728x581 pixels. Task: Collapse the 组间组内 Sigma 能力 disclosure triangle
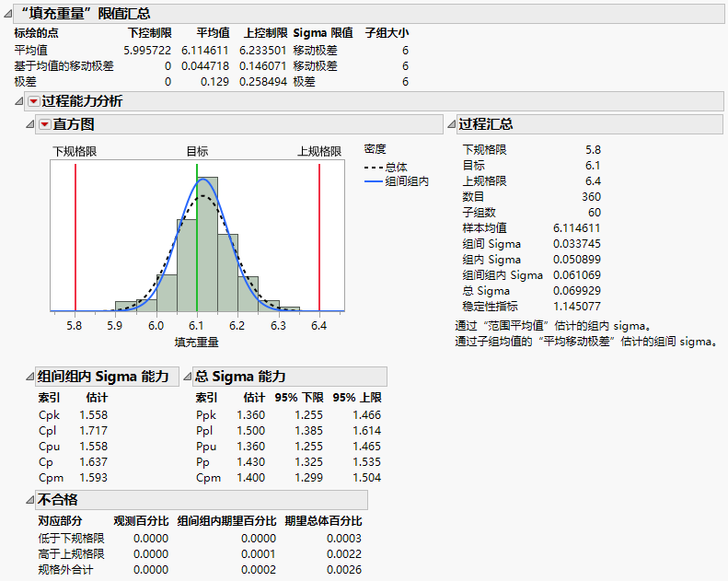(x=29, y=377)
